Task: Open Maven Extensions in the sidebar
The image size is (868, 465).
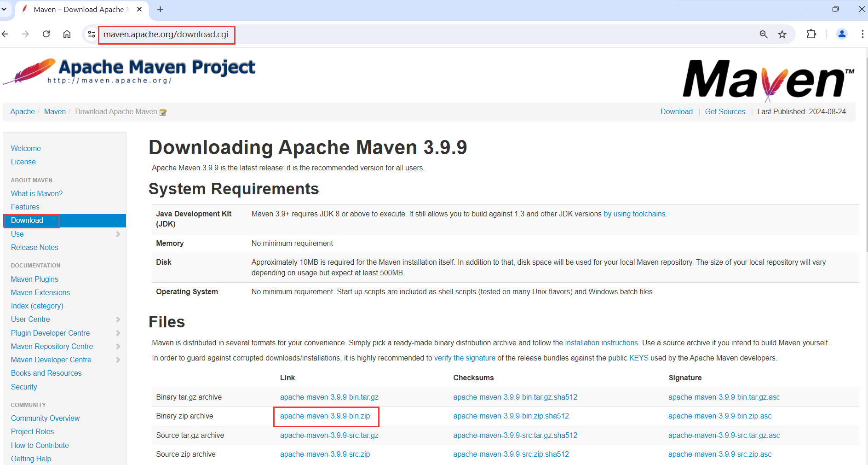Action: click(x=40, y=293)
